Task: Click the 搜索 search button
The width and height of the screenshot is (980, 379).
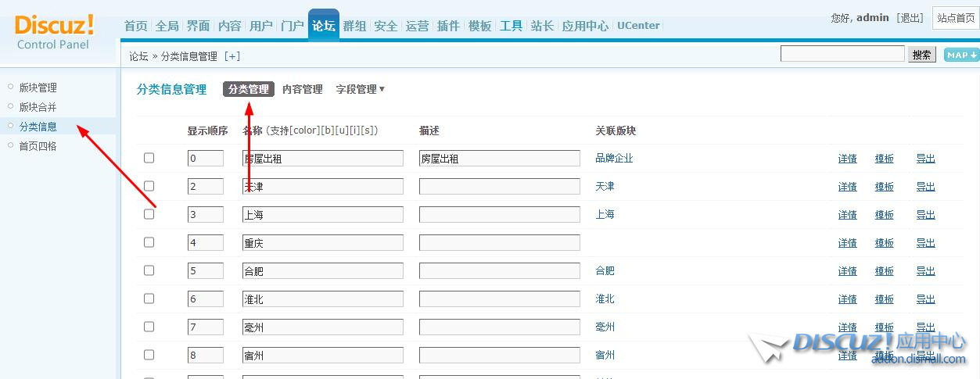Action: [922, 55]
